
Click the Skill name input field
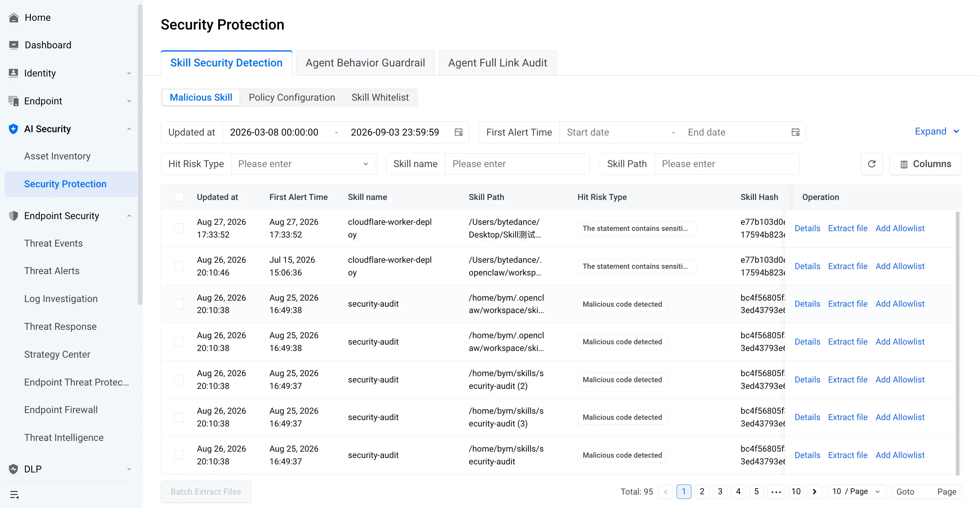[517, 164]
